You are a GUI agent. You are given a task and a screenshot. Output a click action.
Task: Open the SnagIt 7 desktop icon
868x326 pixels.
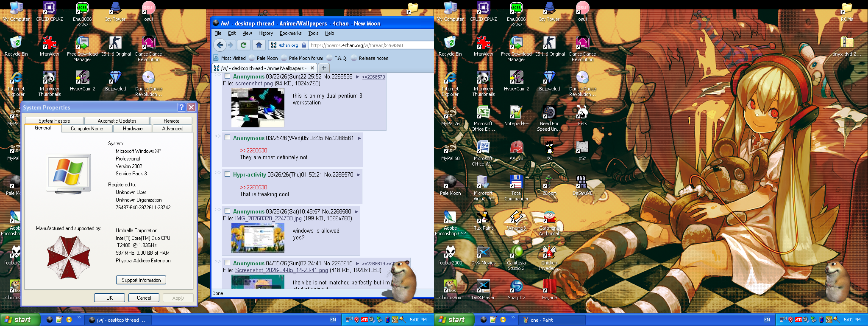516,290
